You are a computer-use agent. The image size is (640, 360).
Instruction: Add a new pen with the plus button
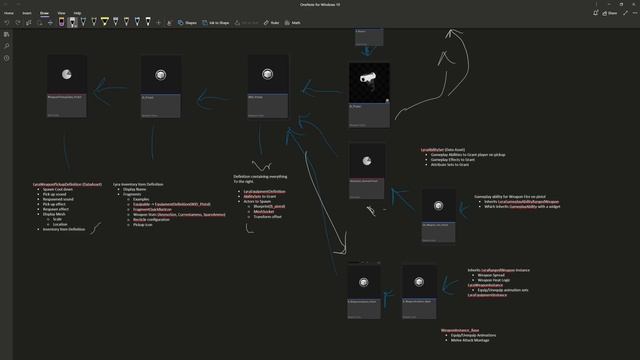pyautogui.click(x=159, y=23)
